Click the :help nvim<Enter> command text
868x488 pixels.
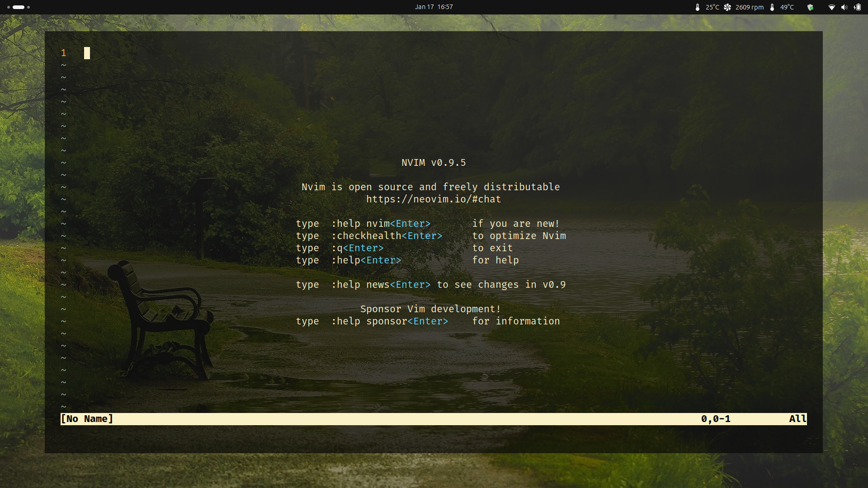tap(381, 224)
